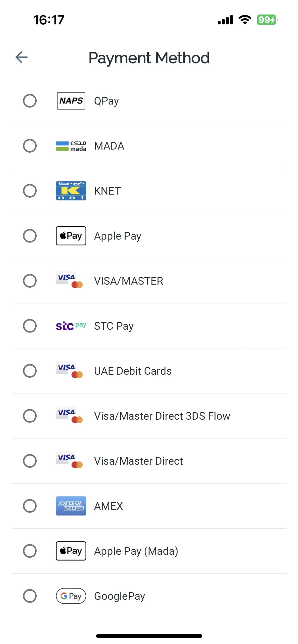This screenshot has width=298, height=644.
Task: Tap the STC Pay label
Action: click(114, 326)
